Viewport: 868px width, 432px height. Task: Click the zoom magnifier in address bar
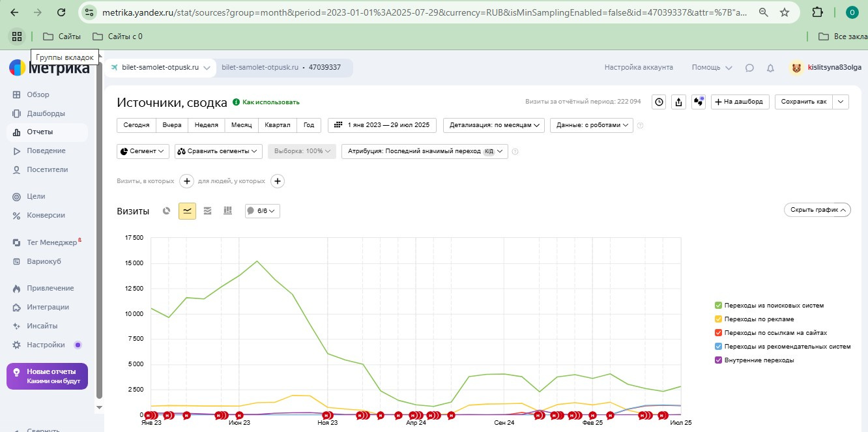763,12
